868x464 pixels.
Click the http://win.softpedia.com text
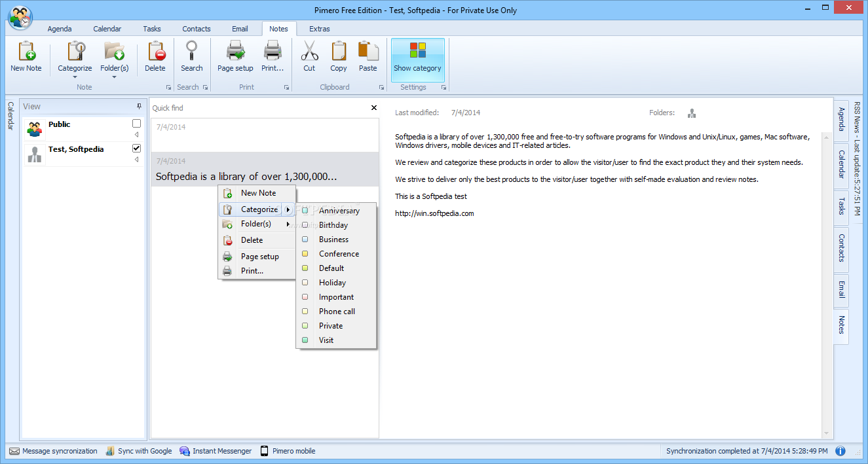coord(434,213)
